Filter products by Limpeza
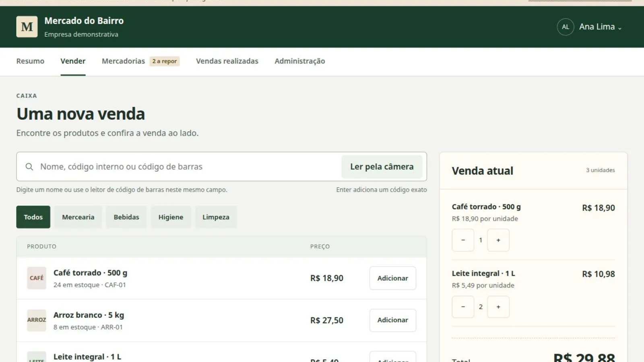Viewport: 644px width, 362px height. 216,217
